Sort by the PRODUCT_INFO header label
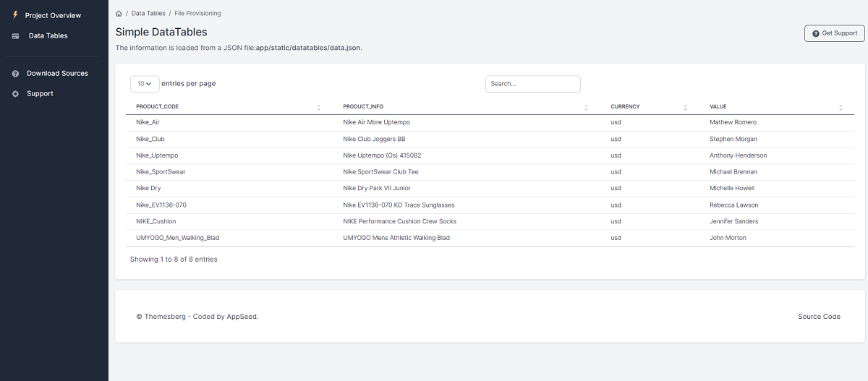Viewport: 868px width, 381px height. click(363, 107)
